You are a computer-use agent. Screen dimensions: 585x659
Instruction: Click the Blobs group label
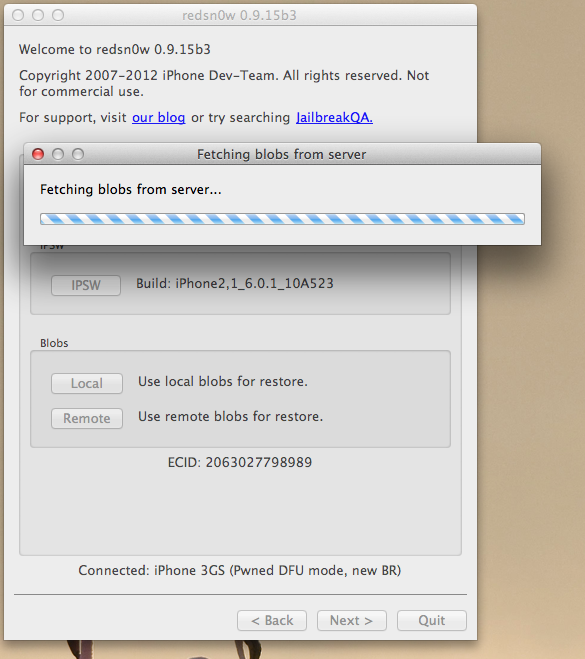54,343
